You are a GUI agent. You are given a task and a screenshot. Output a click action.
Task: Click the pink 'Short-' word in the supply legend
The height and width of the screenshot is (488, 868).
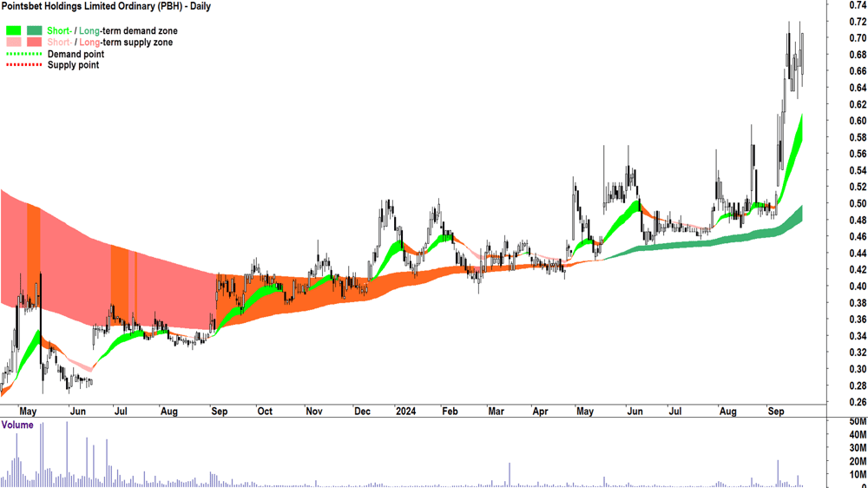pos(59,43)
